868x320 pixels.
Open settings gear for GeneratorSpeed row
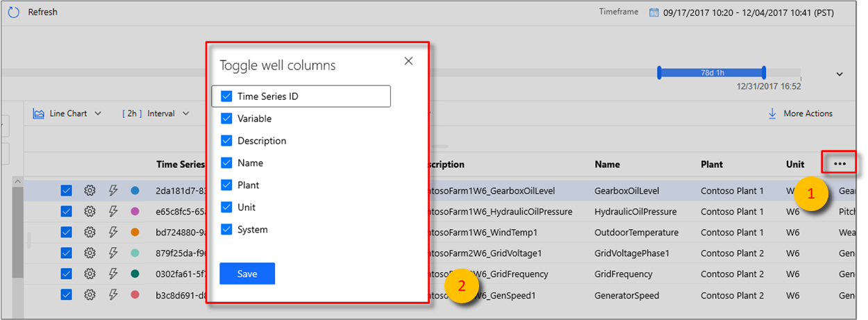90,295
